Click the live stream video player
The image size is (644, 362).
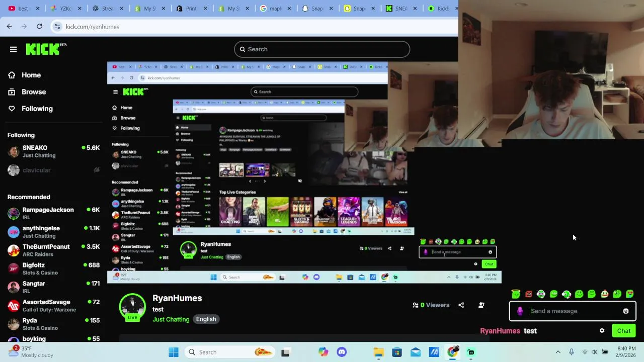pyautogui.click(x=304, y=172)
